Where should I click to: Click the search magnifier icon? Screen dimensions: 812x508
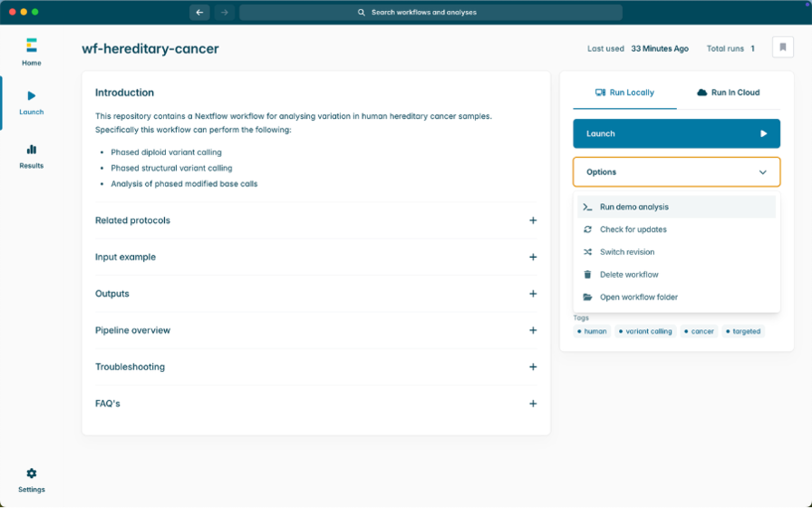point(362,13)
